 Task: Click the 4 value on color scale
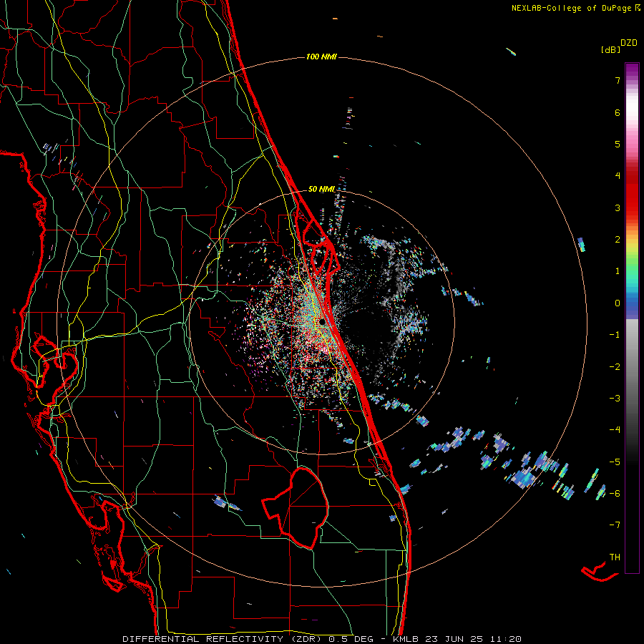click(618, 176)
